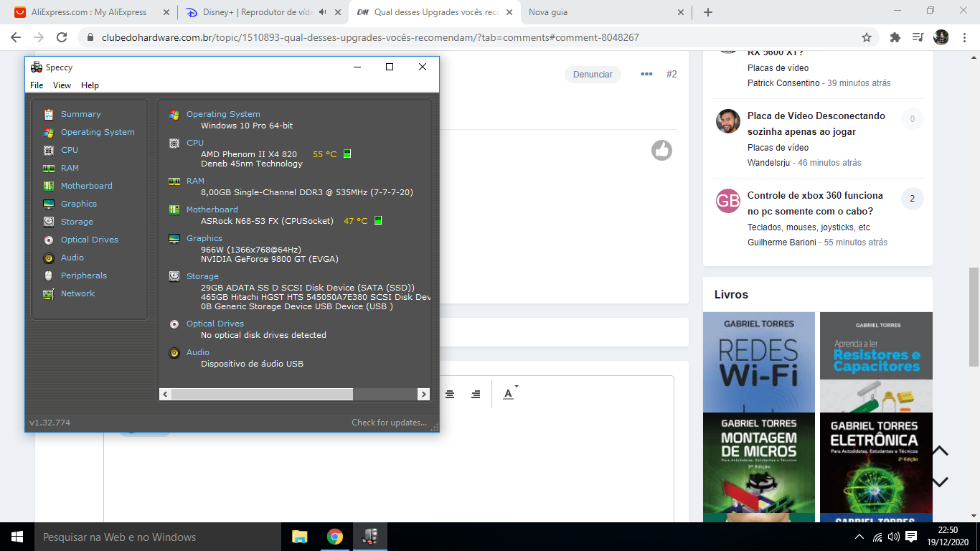Click the GB user avatar
Screen dimensions: 980x551
click(x=728, y=201)
